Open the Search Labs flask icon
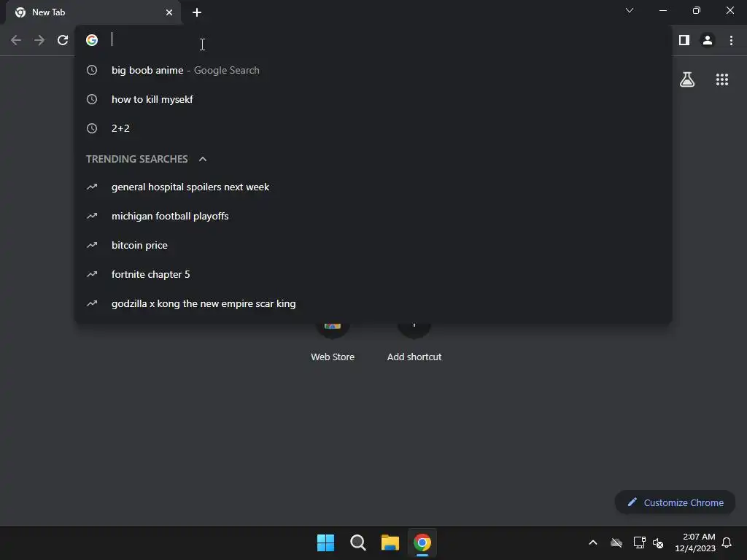The width and height of the screenshot is (747, 560). pyautogui.click(x=687, y=79)
